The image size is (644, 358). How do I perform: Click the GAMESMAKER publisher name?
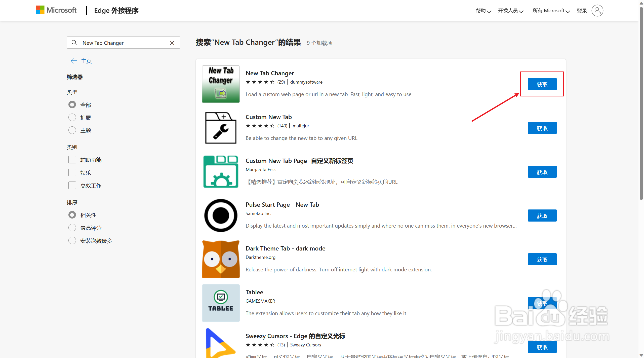[x=260, y=301]
